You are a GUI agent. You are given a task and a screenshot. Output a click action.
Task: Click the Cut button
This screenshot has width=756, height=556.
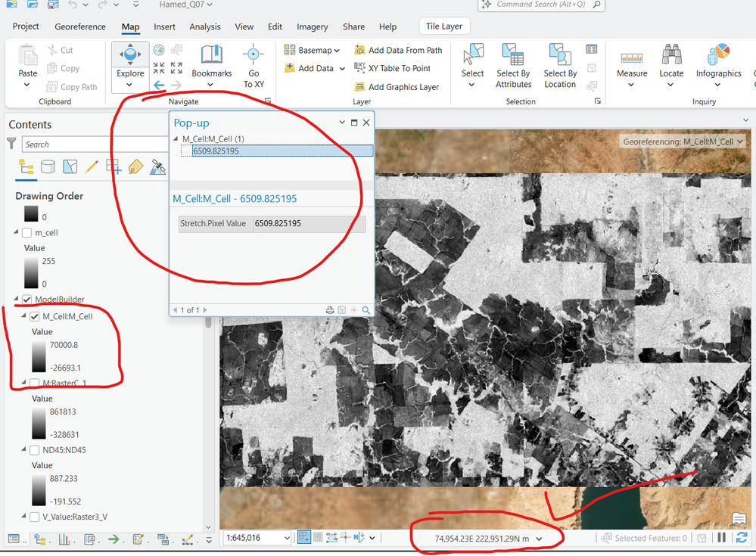(x=61, y=50)
